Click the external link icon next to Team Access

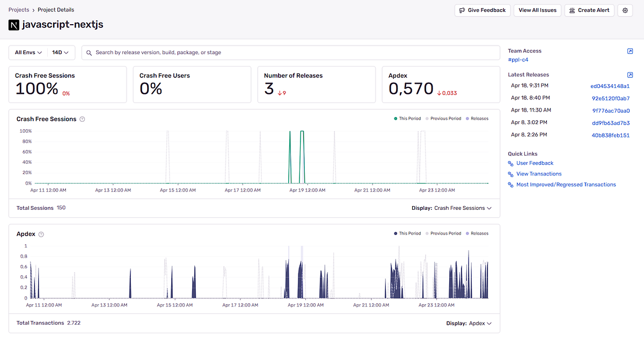point(630,50)
